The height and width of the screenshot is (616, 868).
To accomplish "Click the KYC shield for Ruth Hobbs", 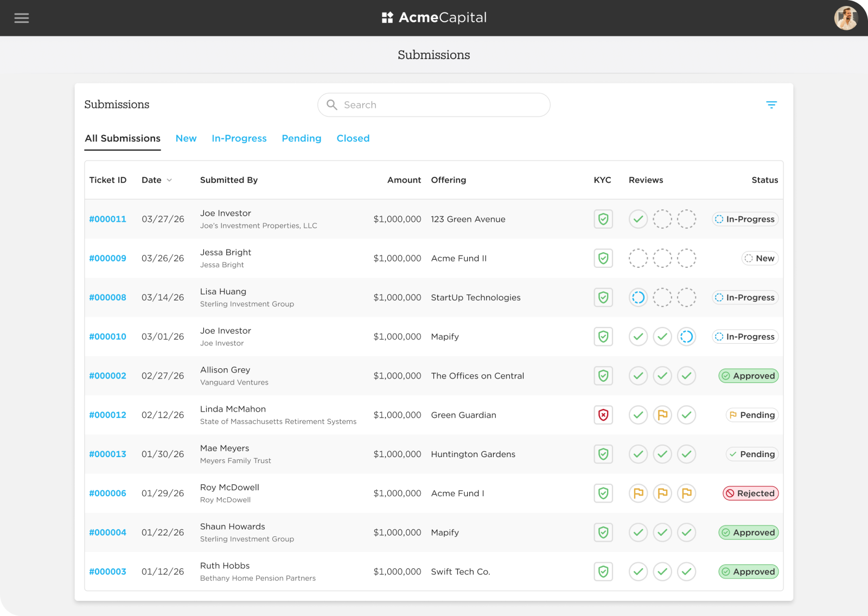I will click(x=603, y=572).
